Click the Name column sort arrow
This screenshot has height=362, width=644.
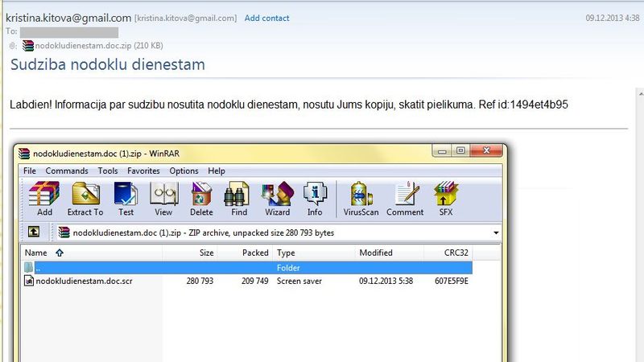60,253
